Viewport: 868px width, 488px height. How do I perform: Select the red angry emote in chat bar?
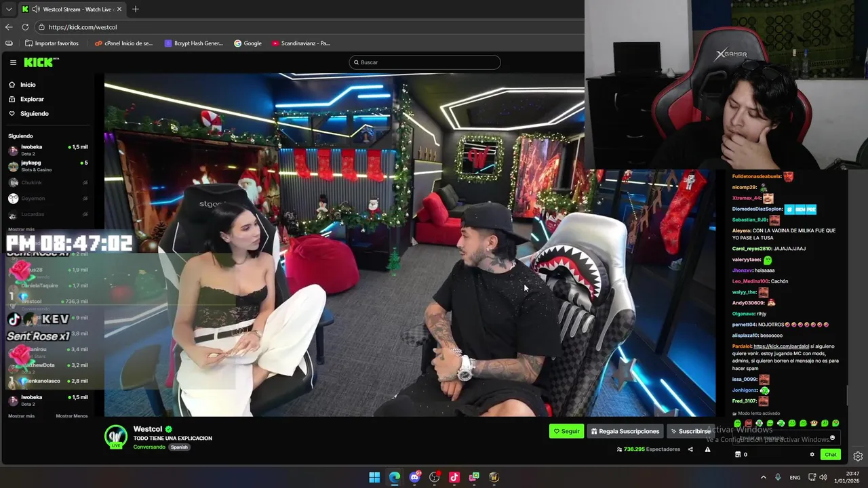click(749, 424)
